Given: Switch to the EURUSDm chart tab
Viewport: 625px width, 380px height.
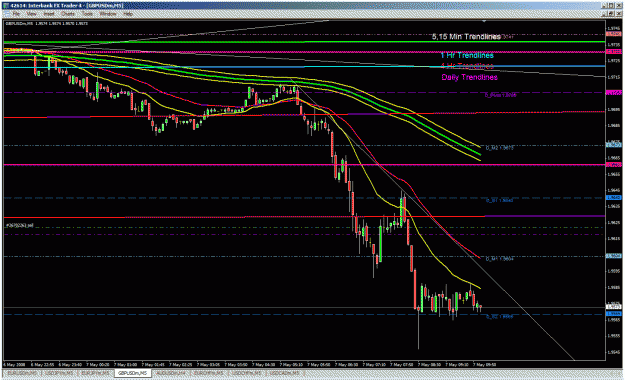Looking at the screenshot, I should pyautogui.click(x=22, y=374).
